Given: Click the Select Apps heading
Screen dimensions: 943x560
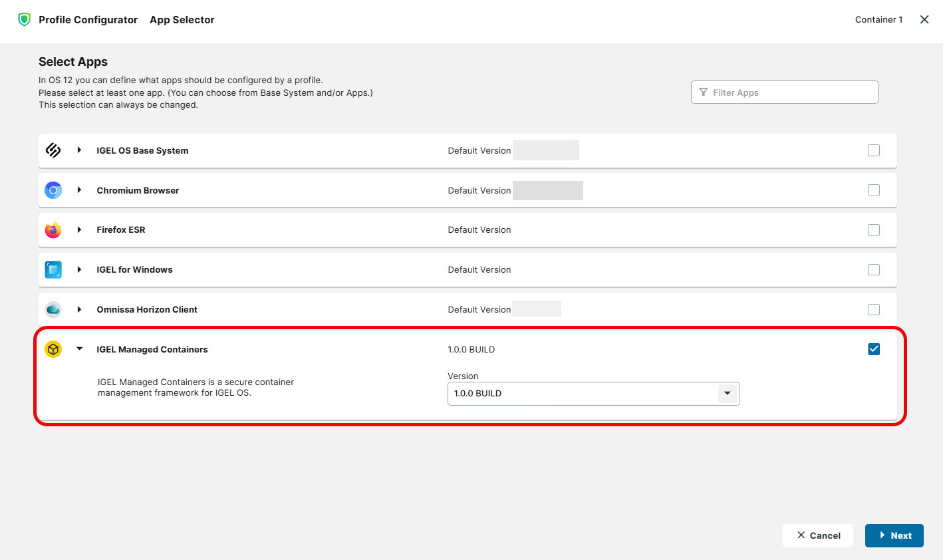Looking at the screenshot, I should click(x=73, y=62).
